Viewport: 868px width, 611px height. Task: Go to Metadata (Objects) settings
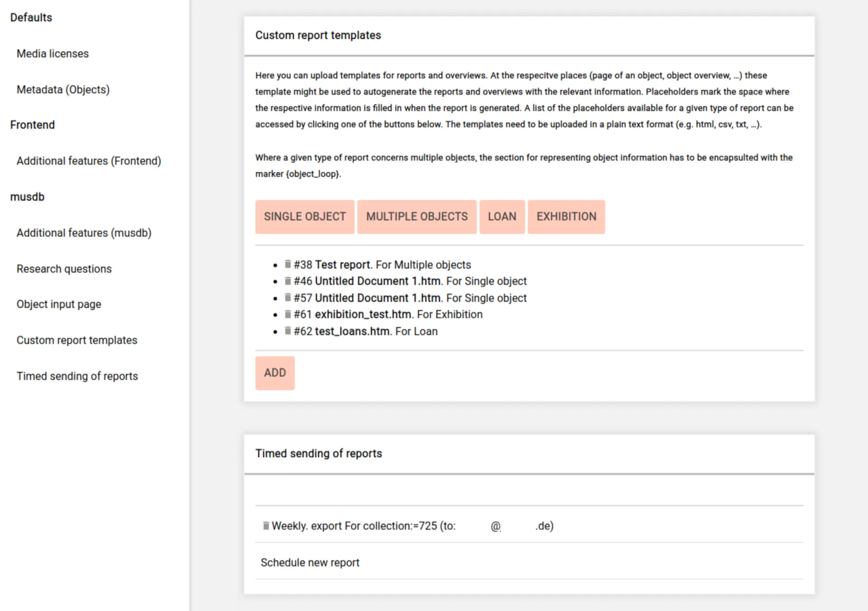click(63, 90)
